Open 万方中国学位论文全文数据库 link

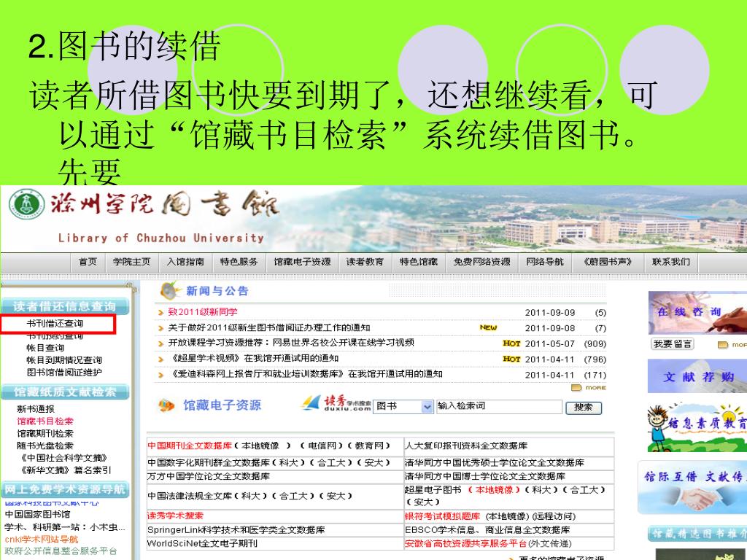click(209, 476)
